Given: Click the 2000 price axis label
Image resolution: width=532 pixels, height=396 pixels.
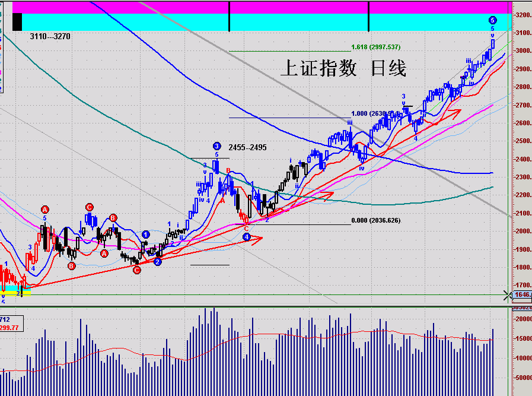Looking at the screenshot, I should point(523,231).
